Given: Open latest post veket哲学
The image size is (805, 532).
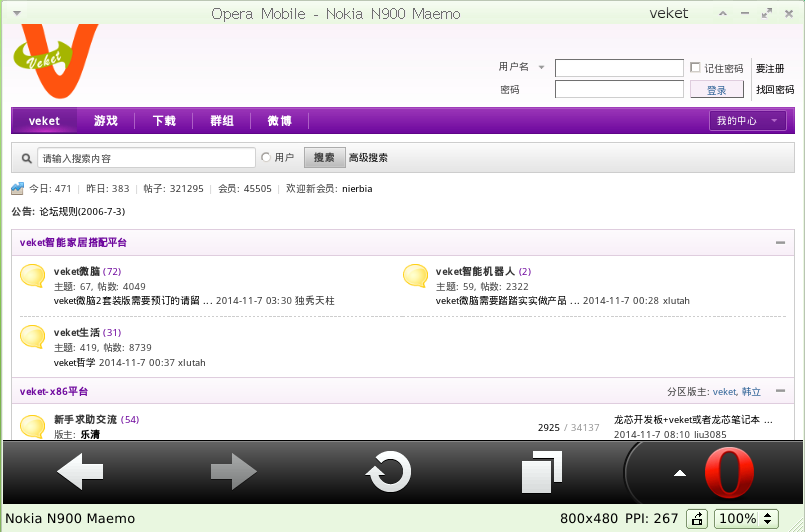Looking at the screenshot, I should tap(74, 363).
